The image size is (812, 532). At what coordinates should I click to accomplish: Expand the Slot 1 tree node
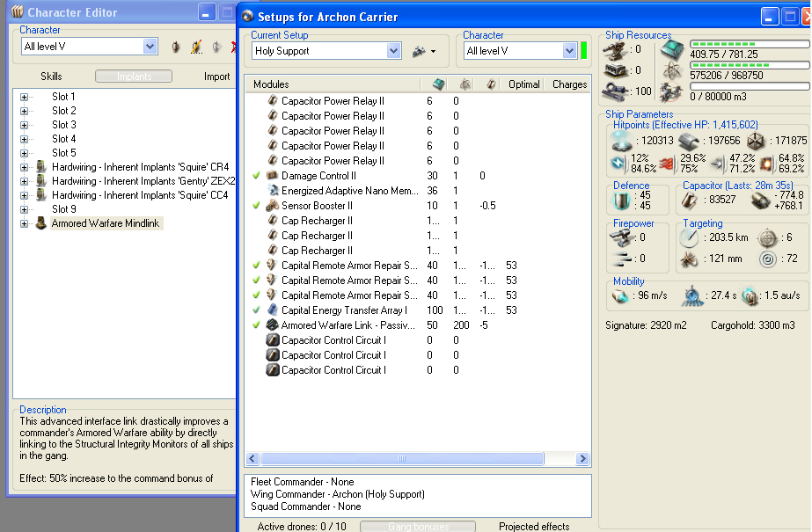pos(24,97)
